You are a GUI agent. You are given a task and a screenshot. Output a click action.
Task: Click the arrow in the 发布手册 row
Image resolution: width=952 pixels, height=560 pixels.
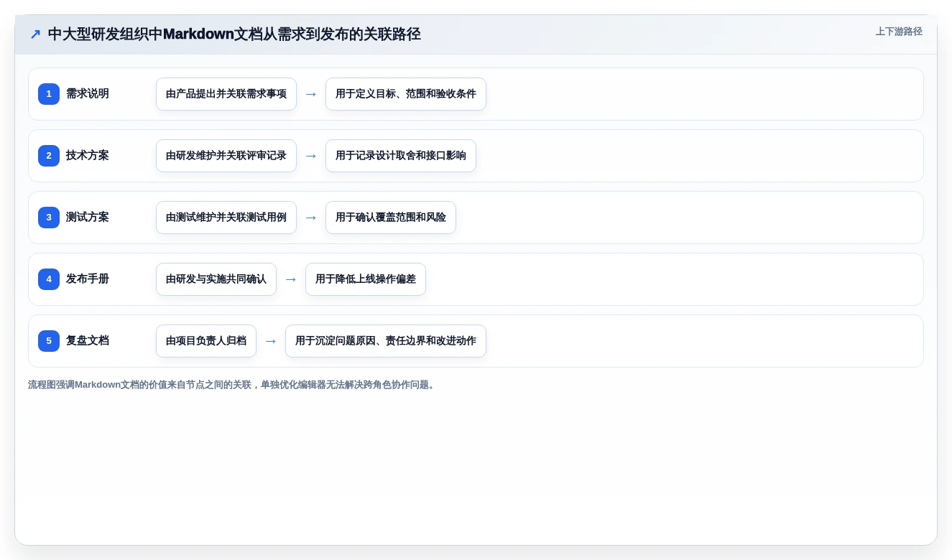291,279
